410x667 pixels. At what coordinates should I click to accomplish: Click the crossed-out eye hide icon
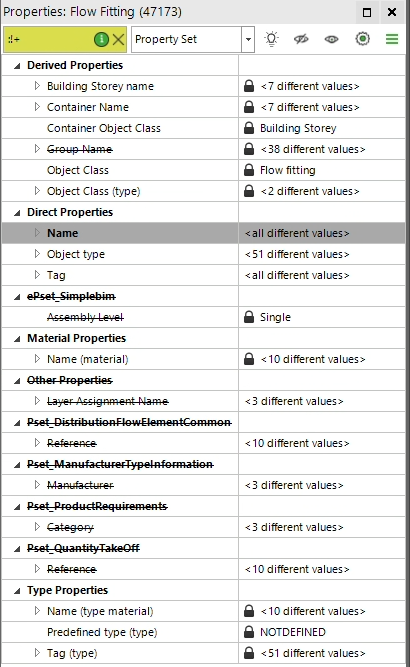pos(301,39)
